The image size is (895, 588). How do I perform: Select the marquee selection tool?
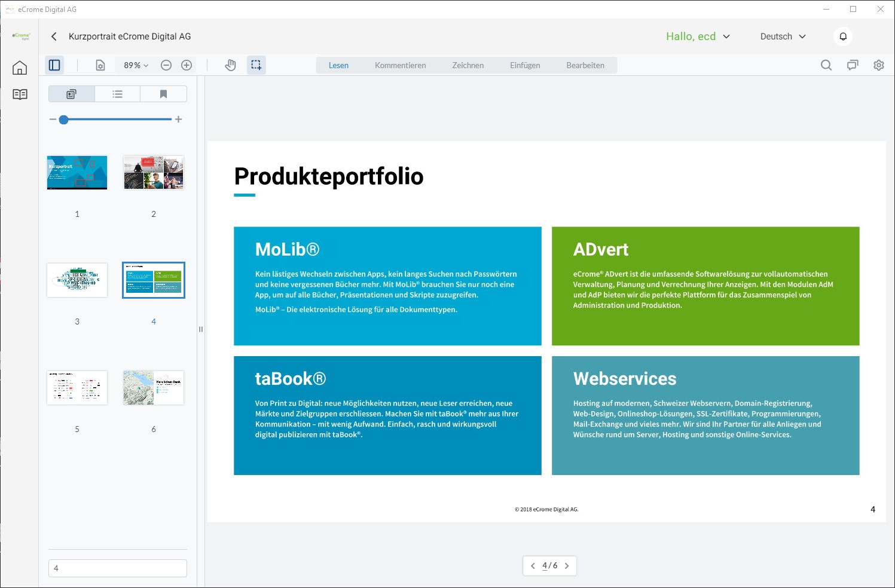256,65
